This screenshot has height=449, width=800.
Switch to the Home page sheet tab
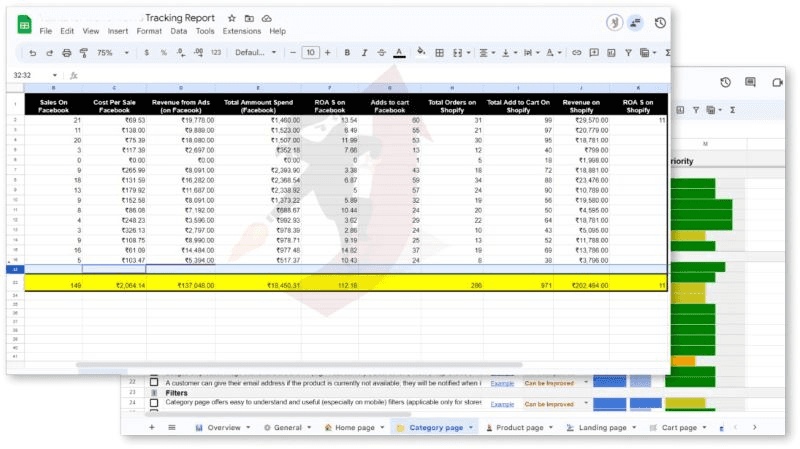[x=355, y=428]
